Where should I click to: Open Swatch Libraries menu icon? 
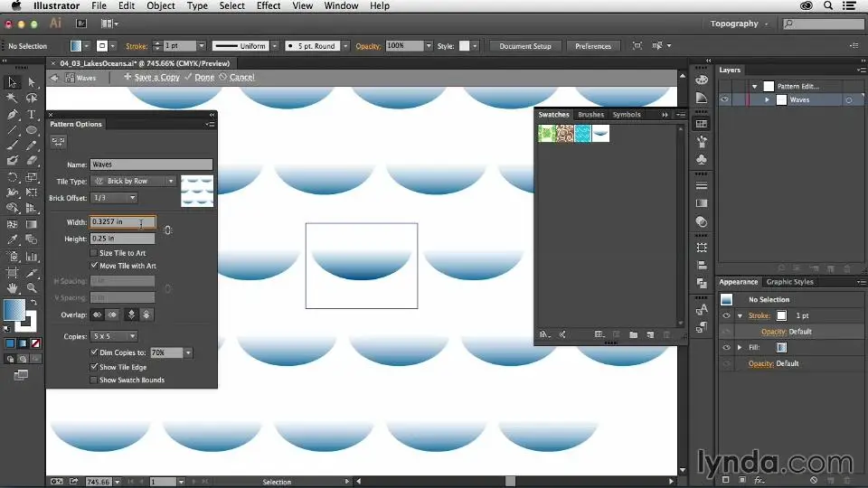[x=544, y=334]
